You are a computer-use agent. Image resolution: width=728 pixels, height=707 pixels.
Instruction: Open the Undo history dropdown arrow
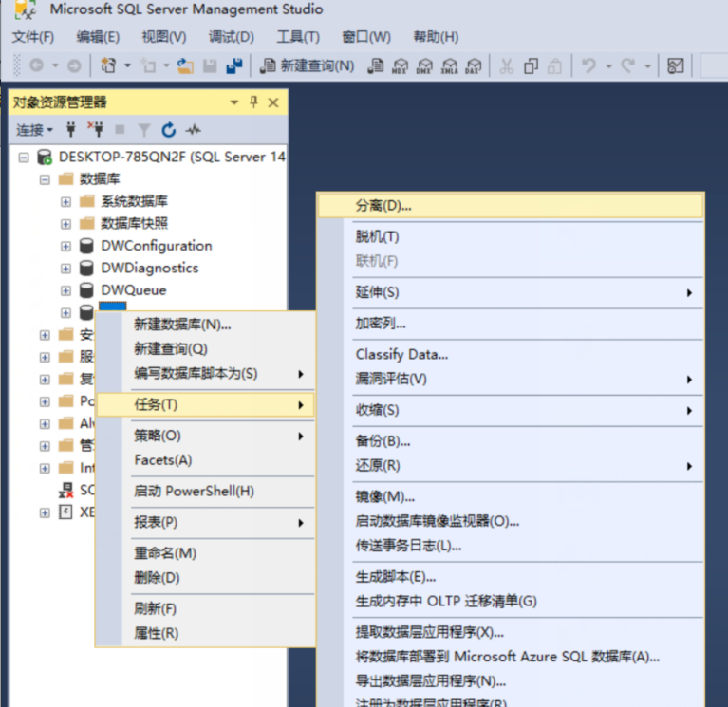click(x=608, y=65)
